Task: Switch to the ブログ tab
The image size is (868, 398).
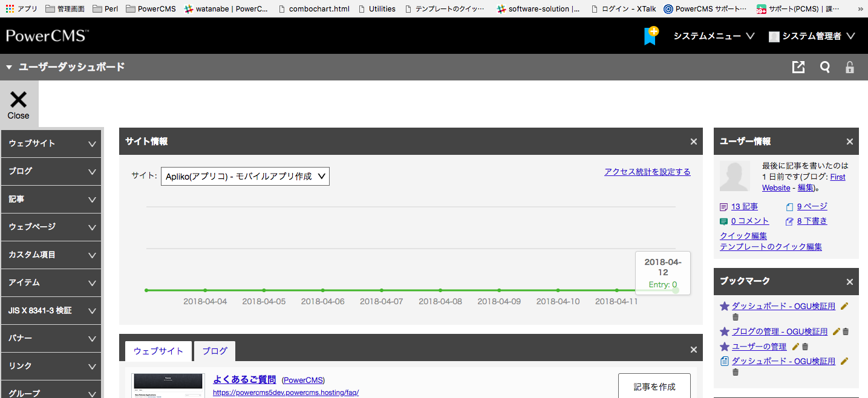Action: [215, 351]
